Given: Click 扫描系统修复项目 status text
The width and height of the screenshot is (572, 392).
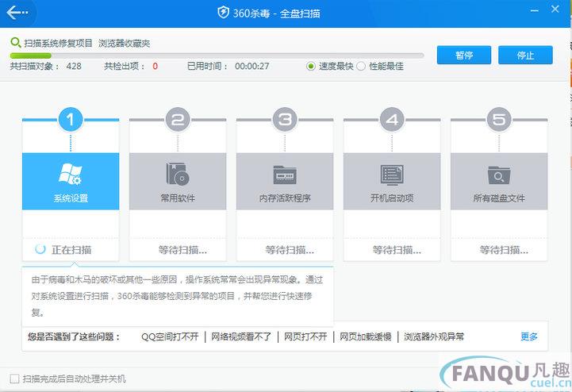Looking at the screenshot, I should coord(59,43).
